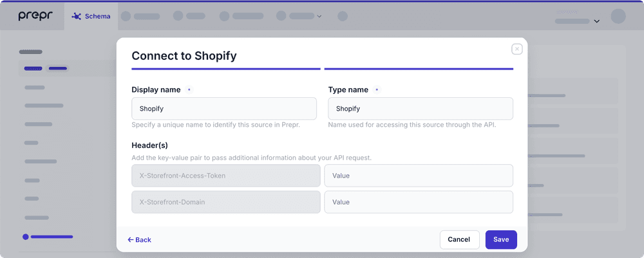
Task: Click the user avatar in top bar
Action: pos(618,16)
